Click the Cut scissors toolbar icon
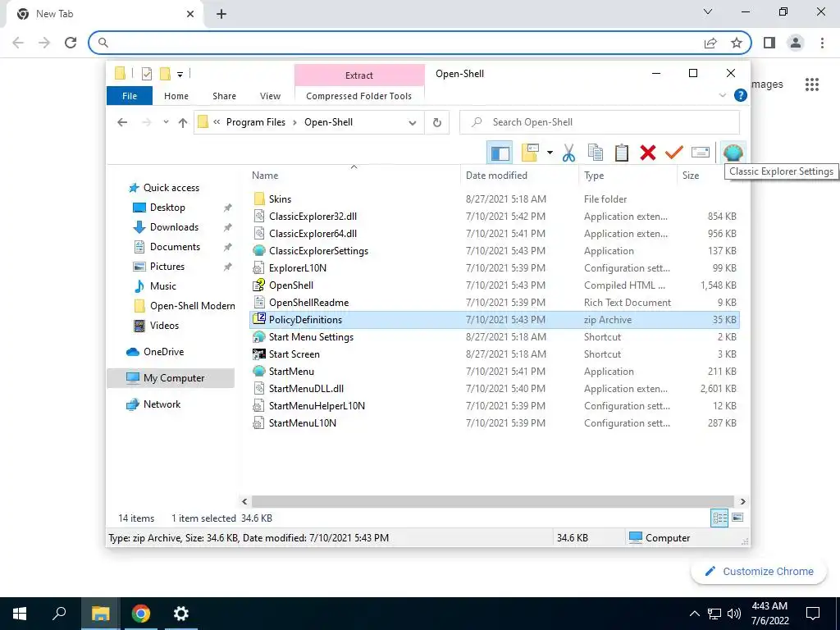The image size is (840, 630). coord(568,153)
